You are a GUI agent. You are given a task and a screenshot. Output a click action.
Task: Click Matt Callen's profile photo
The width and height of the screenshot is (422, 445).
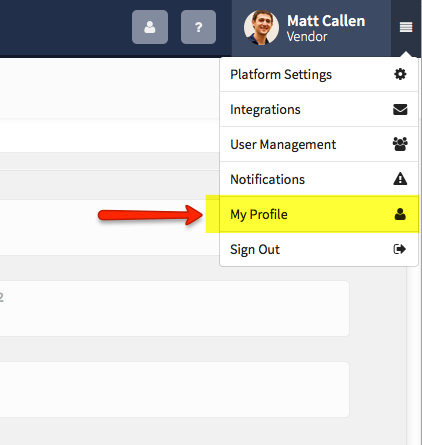(x=261, y=27)
